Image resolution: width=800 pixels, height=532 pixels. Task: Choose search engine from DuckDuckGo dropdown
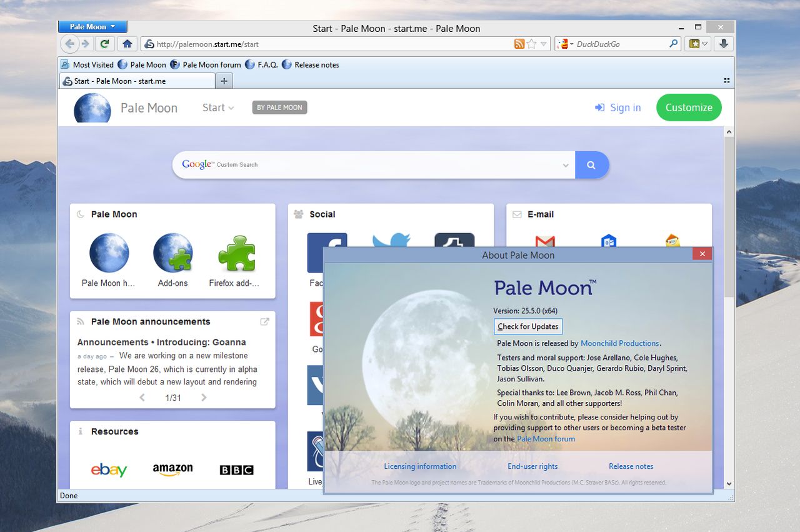click(566, 44)
